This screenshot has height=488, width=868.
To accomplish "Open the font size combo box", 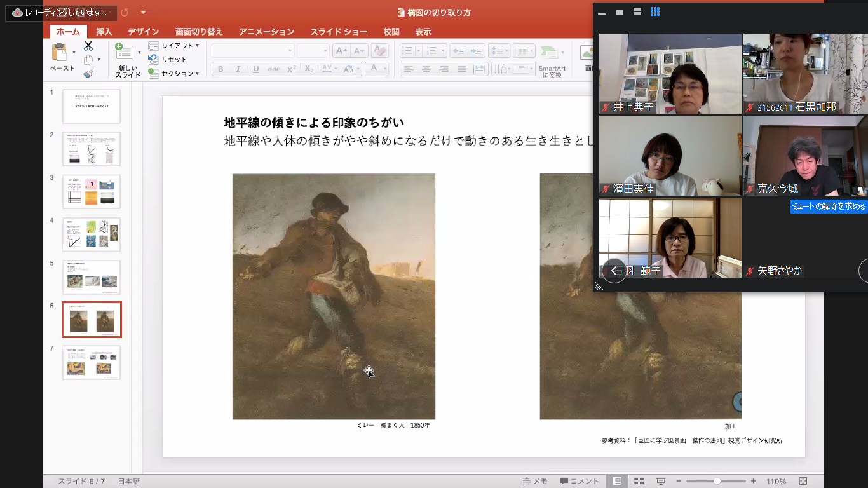I will pyautogui.click(x=313, y=51).
